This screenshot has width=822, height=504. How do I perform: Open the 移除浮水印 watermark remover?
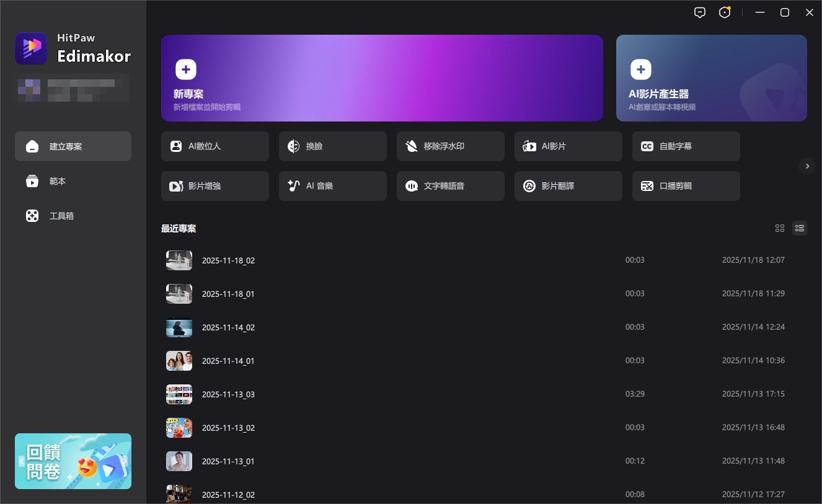click(450, 146)
